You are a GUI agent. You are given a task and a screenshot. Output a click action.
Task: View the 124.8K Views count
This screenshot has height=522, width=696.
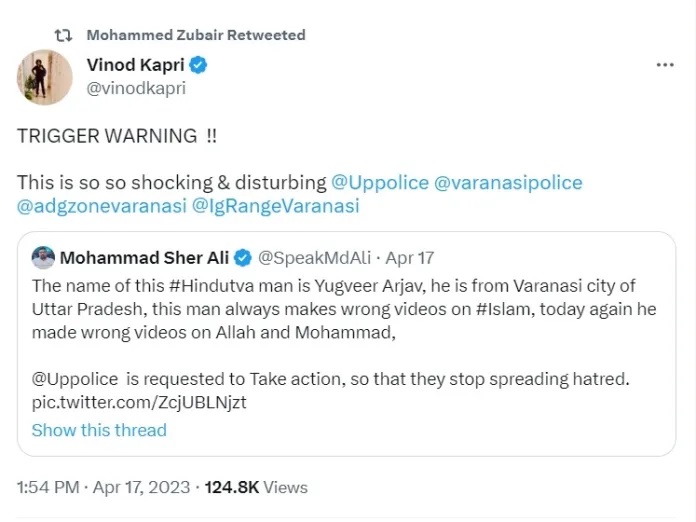[256, 488]
